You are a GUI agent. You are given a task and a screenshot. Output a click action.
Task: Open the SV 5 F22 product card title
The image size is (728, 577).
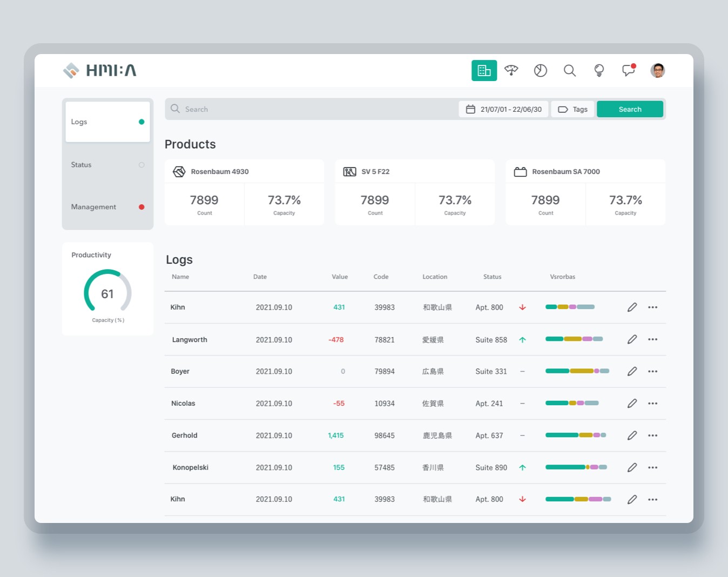[x=375, y=172]
